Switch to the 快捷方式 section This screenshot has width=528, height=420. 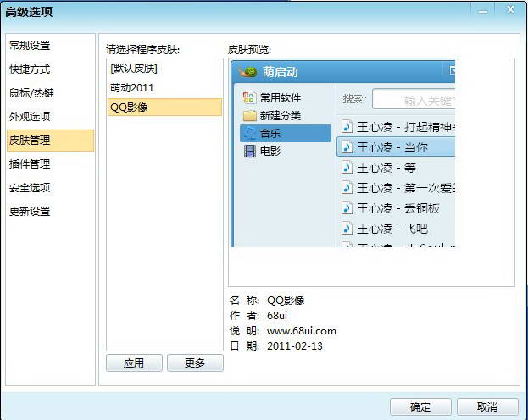click(30, 69)
